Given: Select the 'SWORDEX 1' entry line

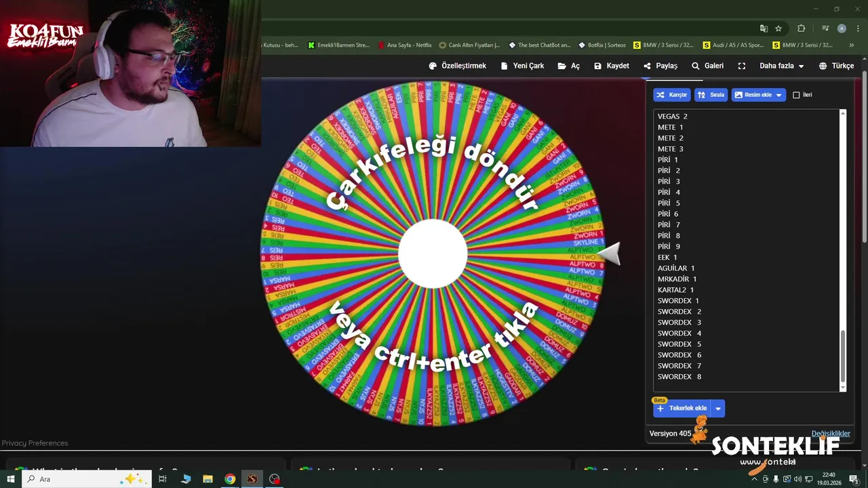Looking at the screenshot, I should coord(678,301).
